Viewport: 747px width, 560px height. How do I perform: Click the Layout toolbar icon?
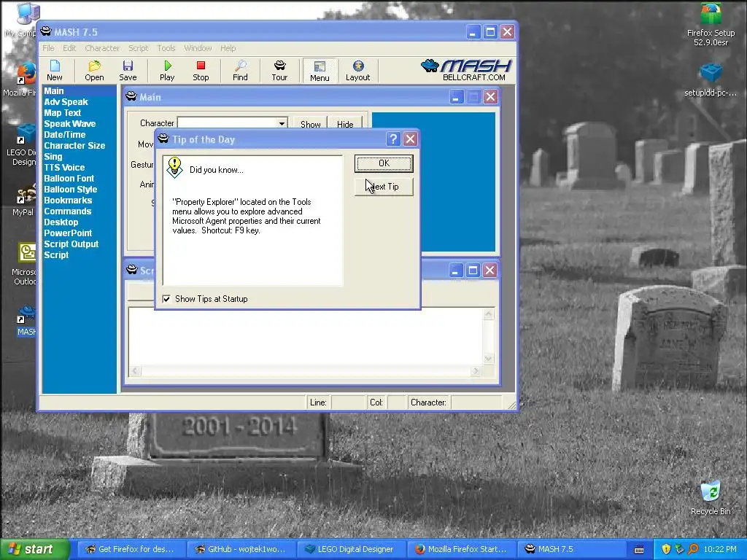coord(357,71)
